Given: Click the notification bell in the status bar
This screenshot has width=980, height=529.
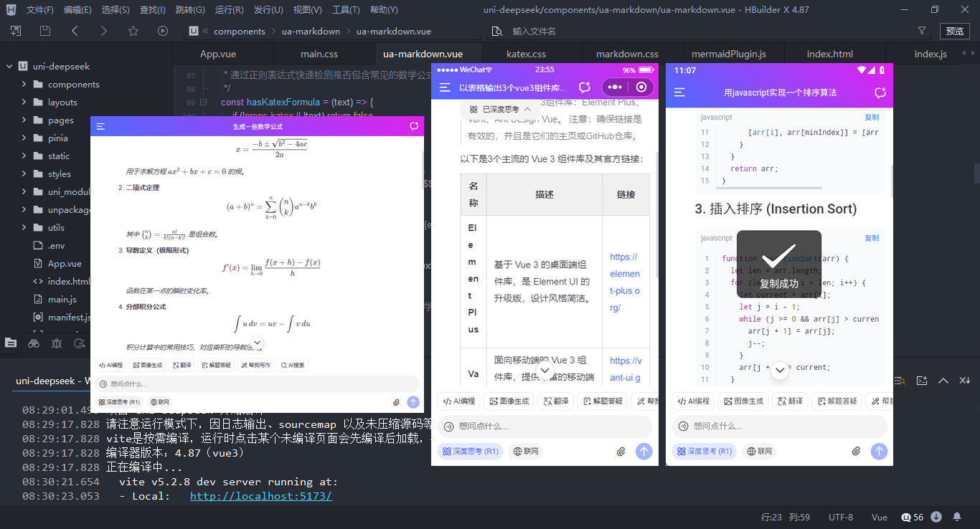Looking at the screenshot, I should 956,515.
